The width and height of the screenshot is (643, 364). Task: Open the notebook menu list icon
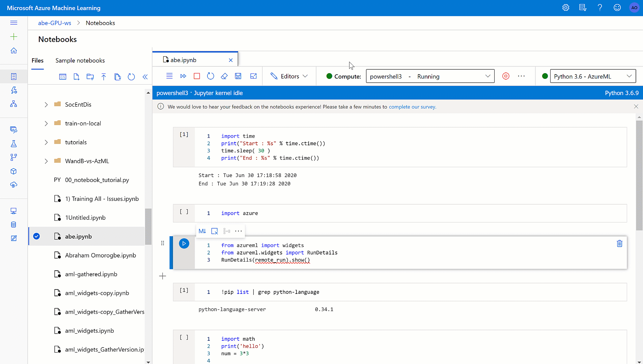[x=169, y=76]
